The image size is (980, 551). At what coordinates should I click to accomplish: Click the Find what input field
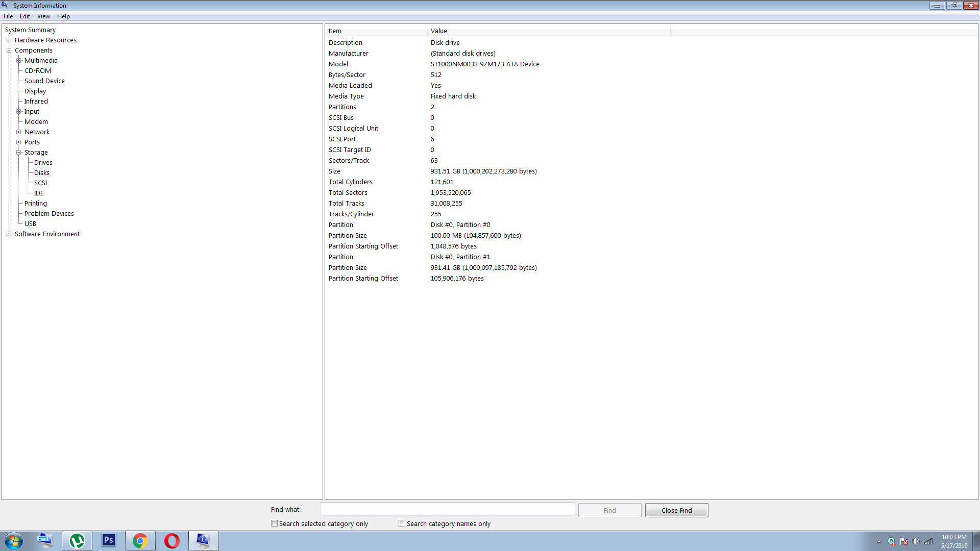[x=447, y=510]
